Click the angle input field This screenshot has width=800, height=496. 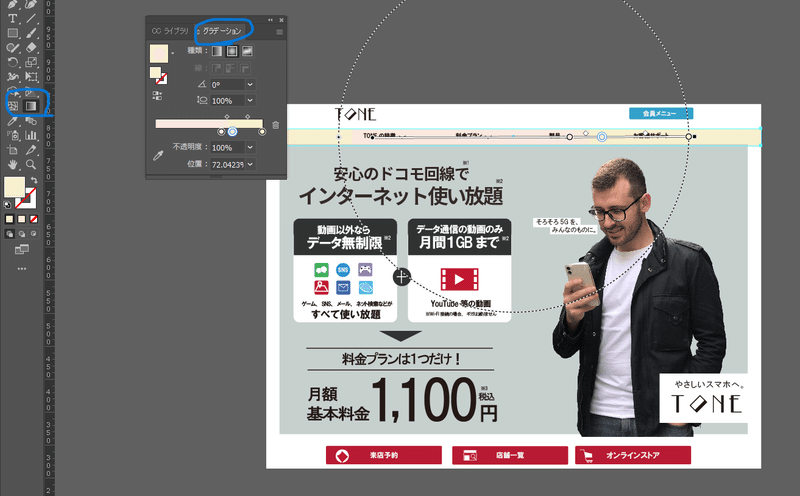tap(228, 85)
